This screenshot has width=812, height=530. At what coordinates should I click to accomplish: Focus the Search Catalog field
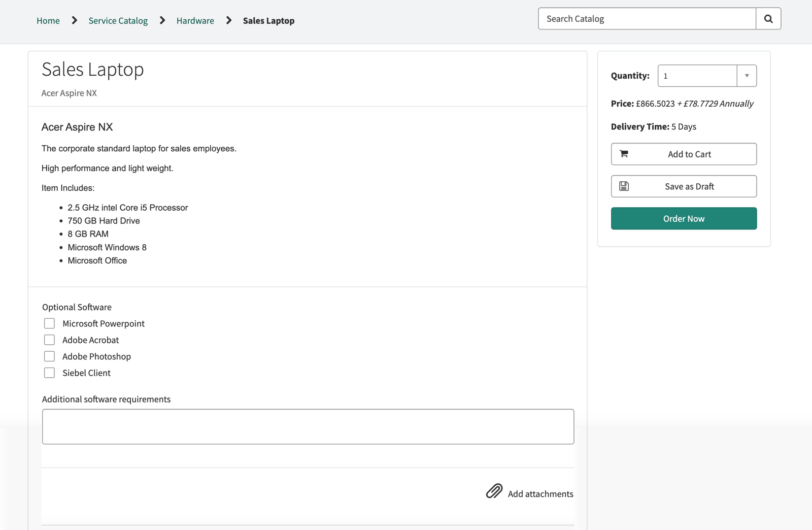[647, 19]
